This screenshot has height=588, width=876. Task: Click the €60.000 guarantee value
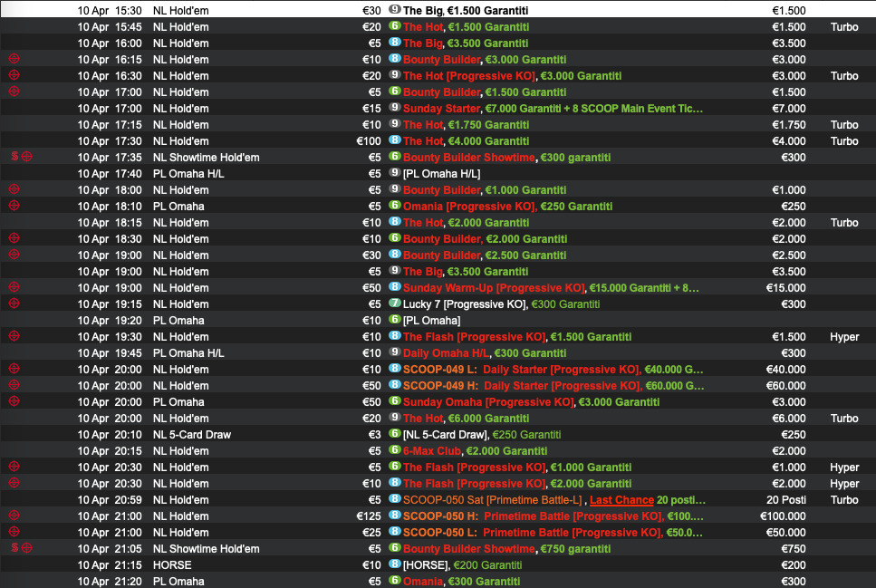[x=785, y=386]
